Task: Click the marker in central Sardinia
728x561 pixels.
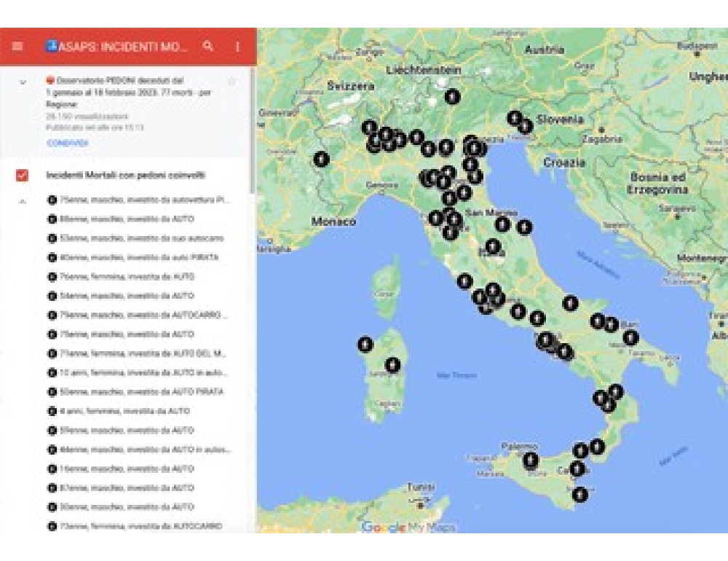Action: pos(393,365)
